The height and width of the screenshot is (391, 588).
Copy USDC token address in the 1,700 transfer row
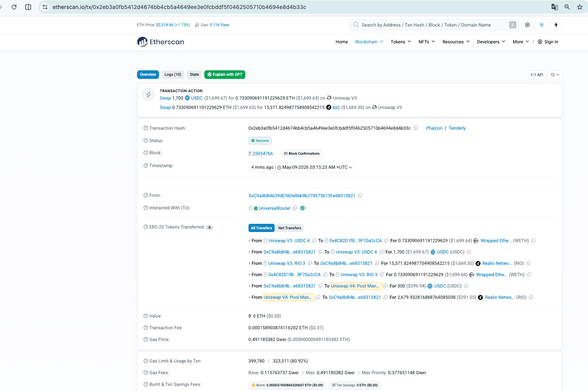(469, 252)
